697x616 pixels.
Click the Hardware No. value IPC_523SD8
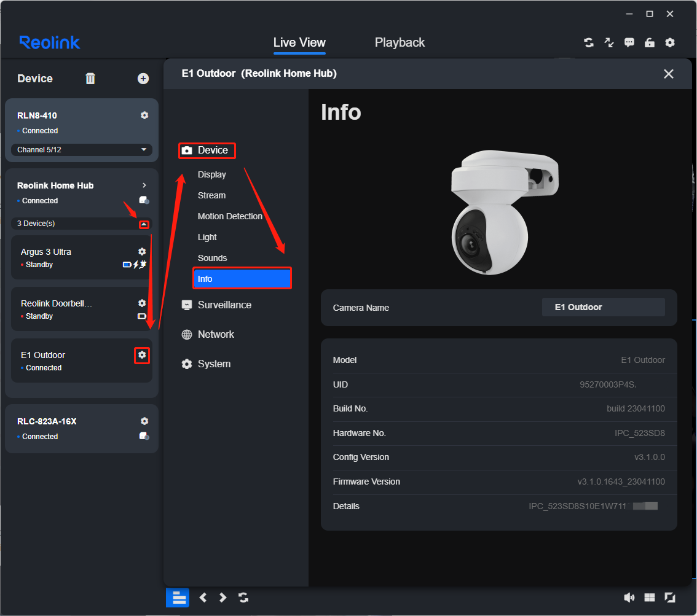point(640,433)
